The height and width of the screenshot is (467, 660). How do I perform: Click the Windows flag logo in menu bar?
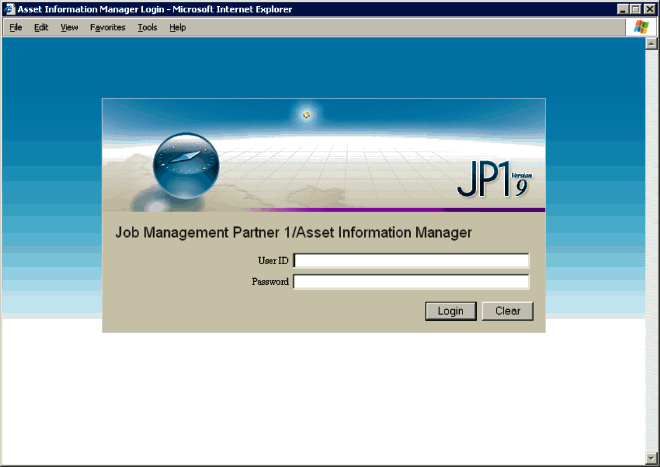[x=641, y=27]
